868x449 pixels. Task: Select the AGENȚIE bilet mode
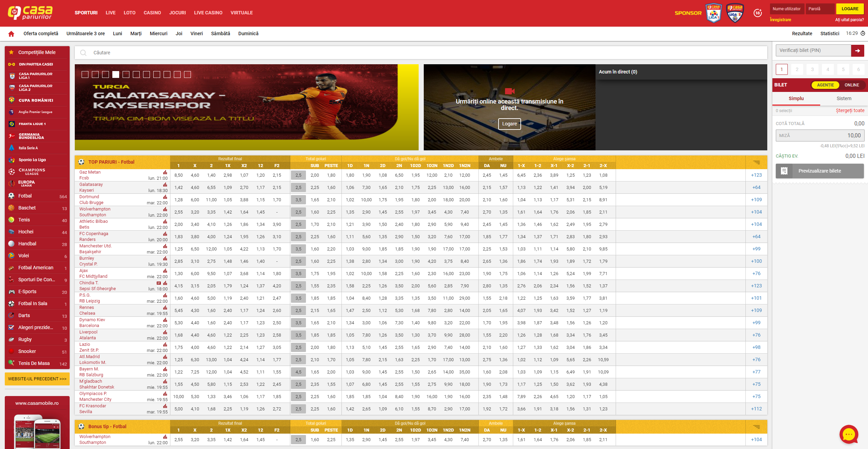point(825,85)
